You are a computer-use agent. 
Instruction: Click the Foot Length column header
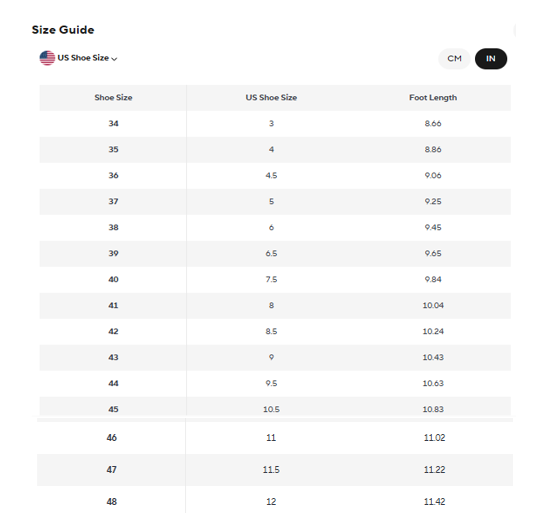(433, 98)
